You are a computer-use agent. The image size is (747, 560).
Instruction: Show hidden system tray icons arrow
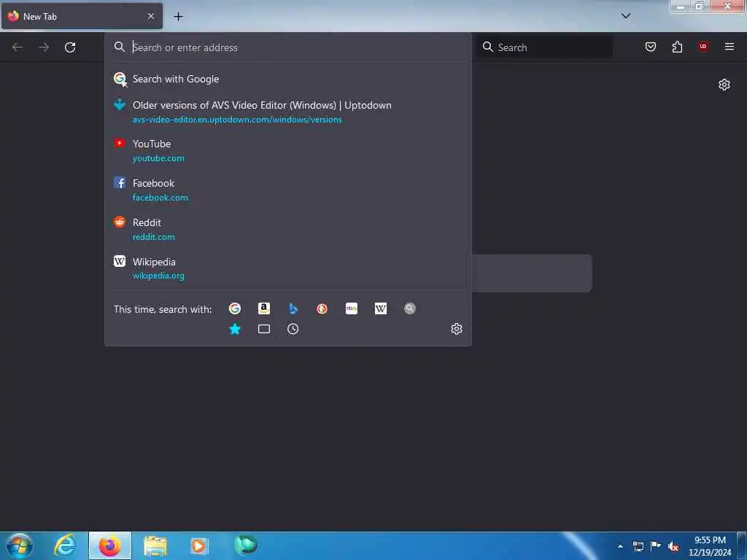point(620,546)
